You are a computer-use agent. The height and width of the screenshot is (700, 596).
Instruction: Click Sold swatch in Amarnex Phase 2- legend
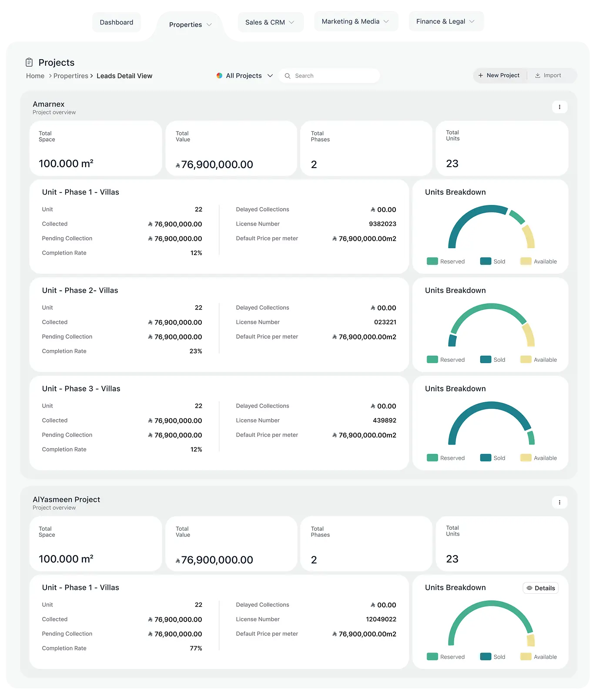(x=486, y=360)
